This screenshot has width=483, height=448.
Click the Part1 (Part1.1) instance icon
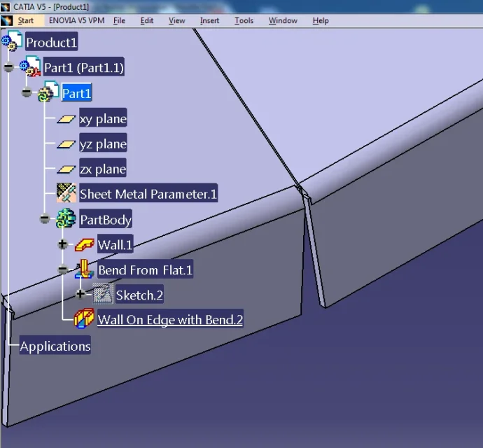point(30,66)
